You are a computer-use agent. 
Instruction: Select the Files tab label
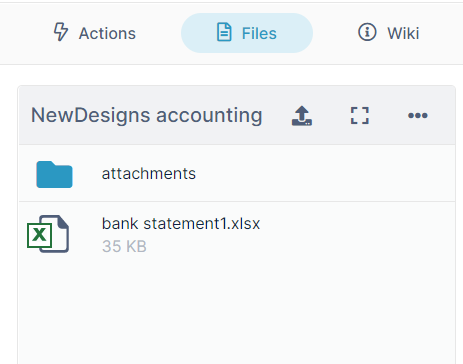tap(259, 33)
